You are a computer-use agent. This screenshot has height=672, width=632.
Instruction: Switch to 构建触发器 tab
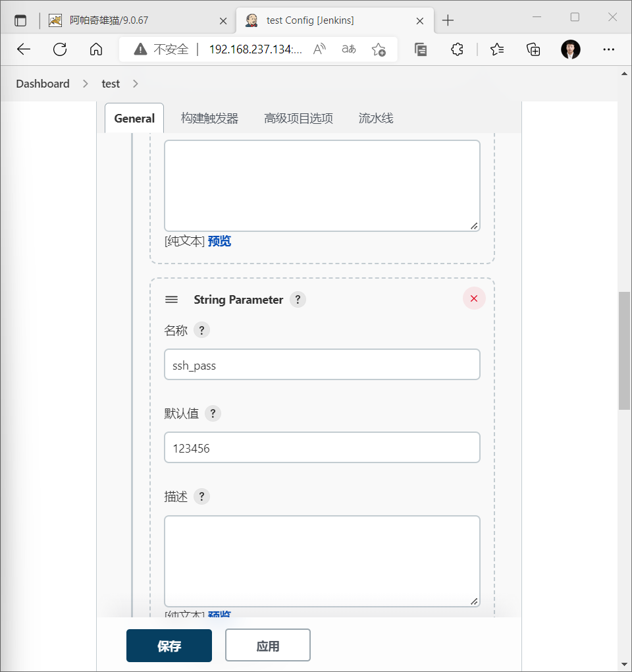coord(209,119)
